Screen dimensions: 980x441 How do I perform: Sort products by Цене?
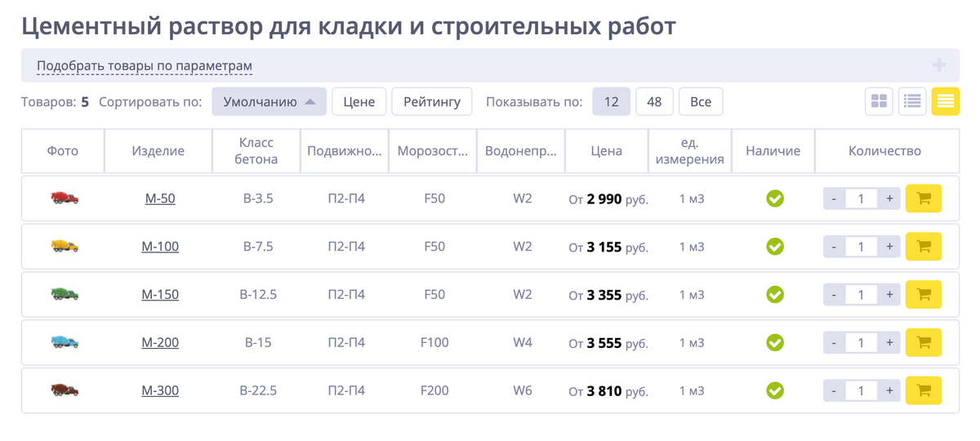click(x=359, y=102)
